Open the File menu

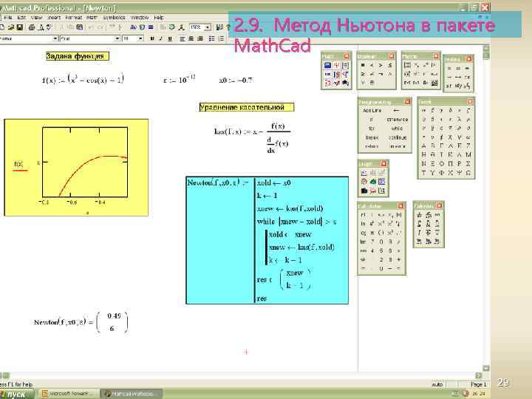tap(8, 17)
